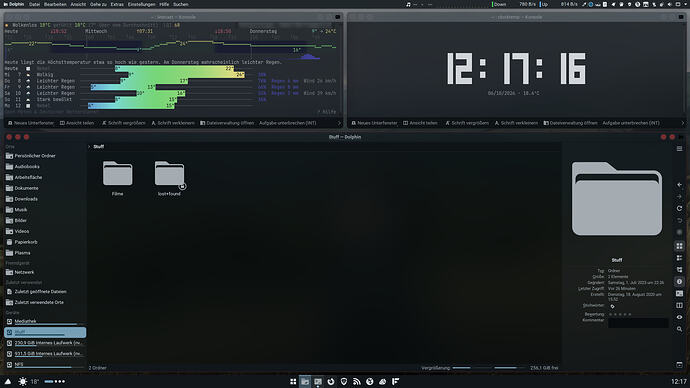Open Papierkorb trash in the sidebar
The width and height of the screenshot is (690, 388).
pos(45,242)
